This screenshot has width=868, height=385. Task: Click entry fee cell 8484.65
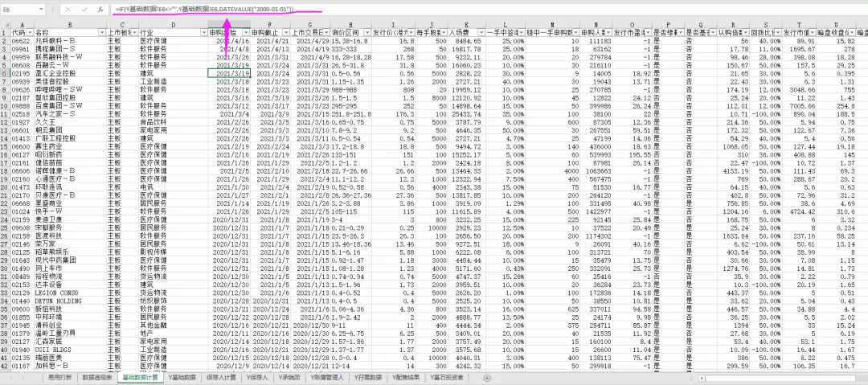tap(467, 41)
